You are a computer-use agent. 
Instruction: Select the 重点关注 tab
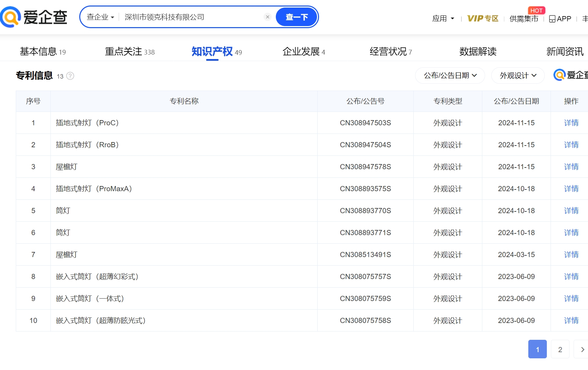tap(129, 51)
